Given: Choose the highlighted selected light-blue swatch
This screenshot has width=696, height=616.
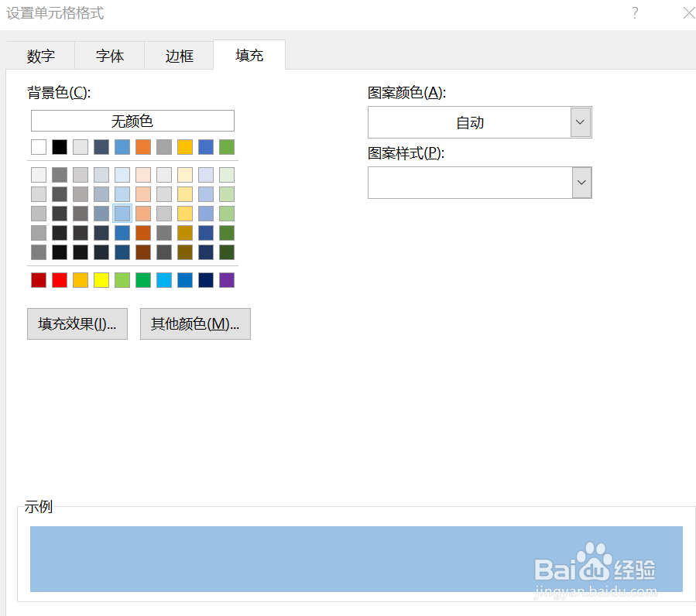Looking at the screenshot, I should pos(122,214).
